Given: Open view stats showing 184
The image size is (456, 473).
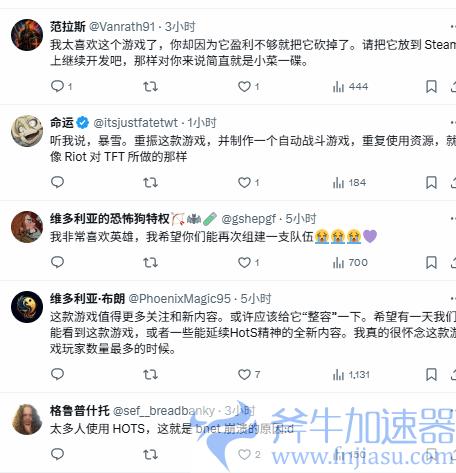Looking at the screenshot, I should pyautogui.click(x=349, y=183).
